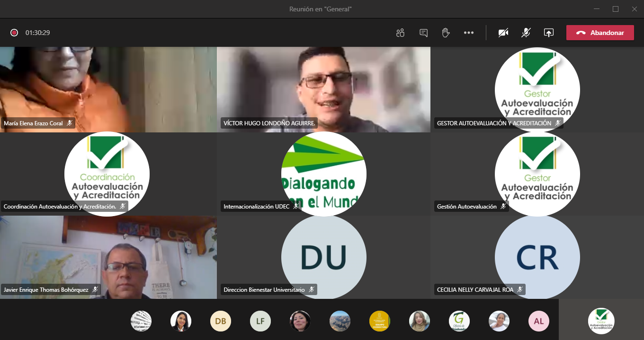The width and height of the screenshot is (644, 340).
Task: Select the LF initials avatar in bottom strip
Action: [260, 321]
